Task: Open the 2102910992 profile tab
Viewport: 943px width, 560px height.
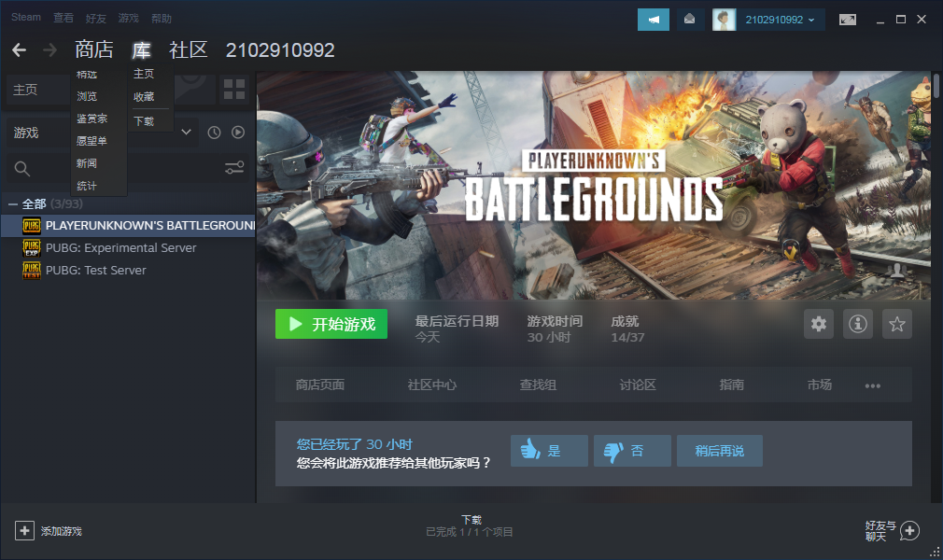Action: [280, 50]
